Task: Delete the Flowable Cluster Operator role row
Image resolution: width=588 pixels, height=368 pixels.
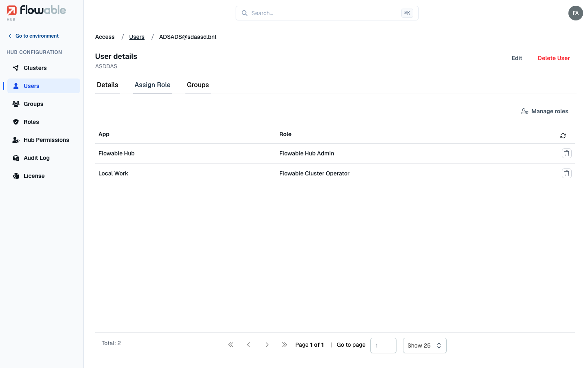Action: (567, 173)
